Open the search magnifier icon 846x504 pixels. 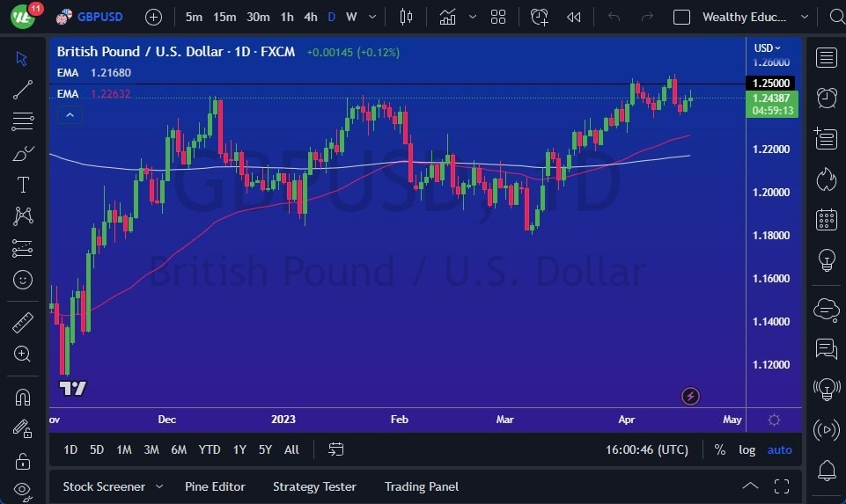pos(837,18)
